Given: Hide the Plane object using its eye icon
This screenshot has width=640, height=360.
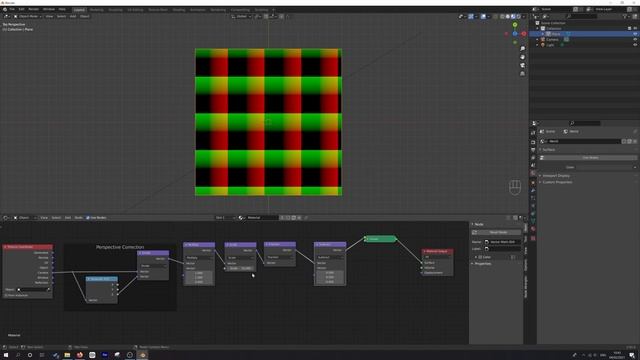Looking at the screenshot, I should click(635, 34).
